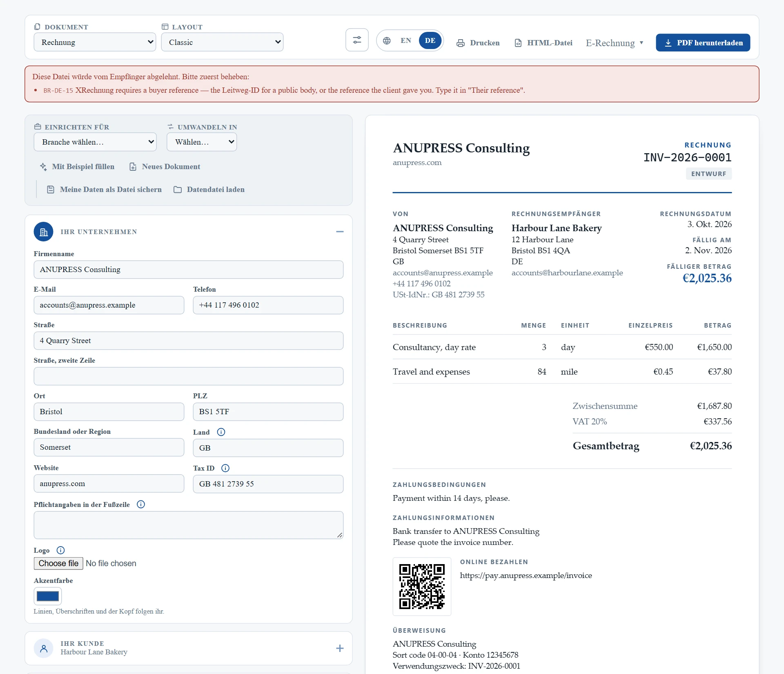The image size is (784, 674).
Task: Click Mit Beispiel füllen
Action: (x=77, y=167)
